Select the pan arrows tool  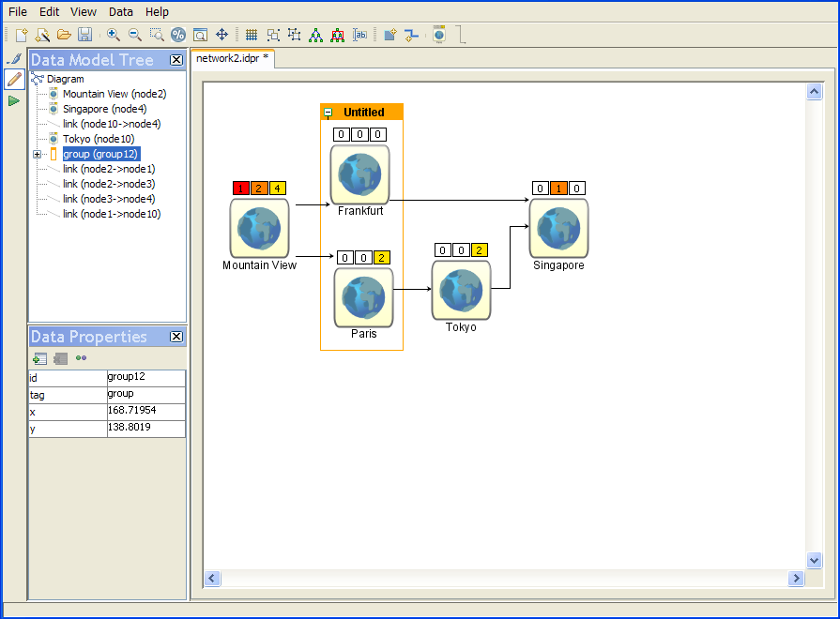[x=222, y=35]
